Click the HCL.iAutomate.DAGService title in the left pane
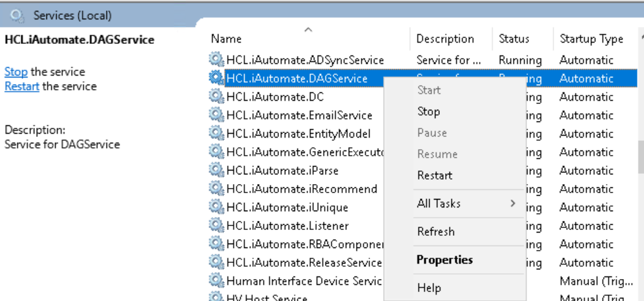The image size is (644, 301). click(79, 39)
